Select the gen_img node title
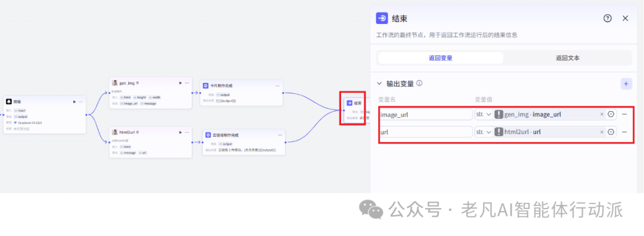The height and width of the screenshot is (236, 644). (127, 83)
